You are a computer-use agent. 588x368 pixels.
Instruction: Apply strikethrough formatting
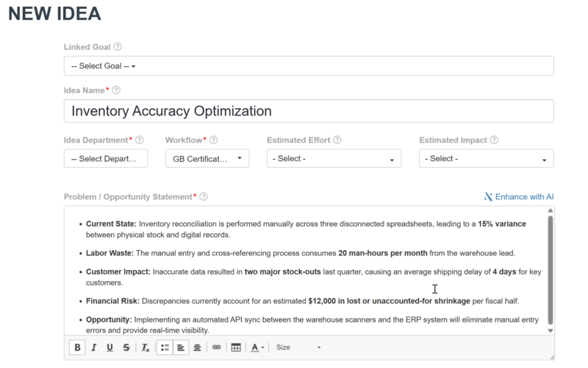126,347
